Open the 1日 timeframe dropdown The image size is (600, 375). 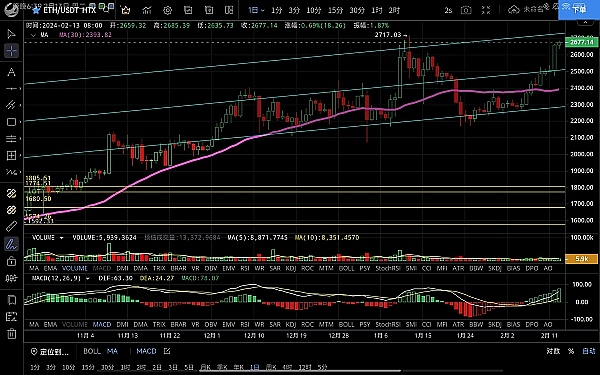pyautogui.click(x=256, y=10)
